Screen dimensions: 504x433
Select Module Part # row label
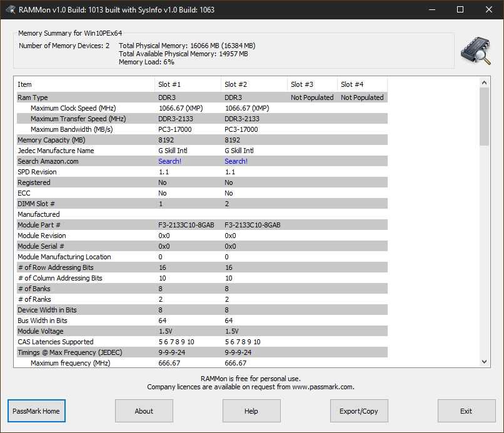click(x=39, y=225)
